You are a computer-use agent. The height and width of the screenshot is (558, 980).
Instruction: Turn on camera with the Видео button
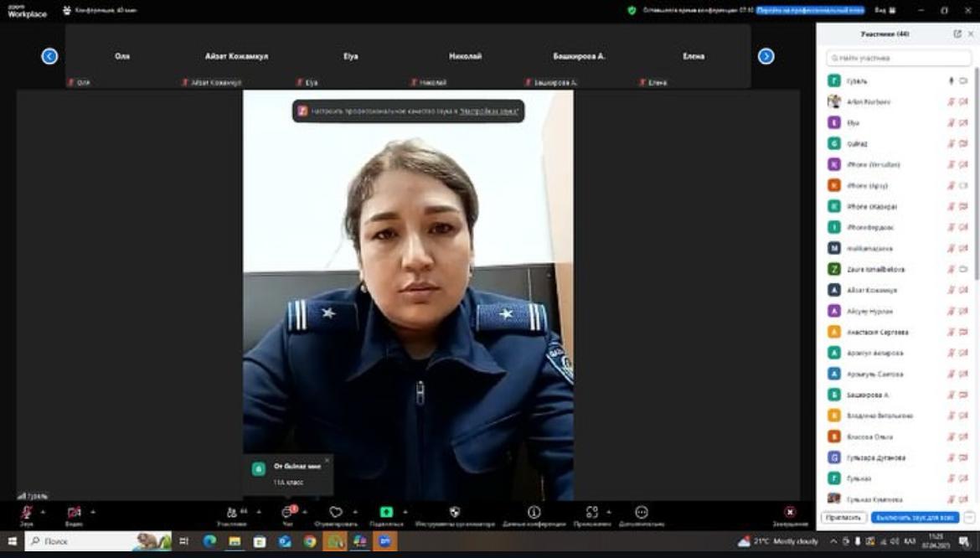tap(74, 512)
